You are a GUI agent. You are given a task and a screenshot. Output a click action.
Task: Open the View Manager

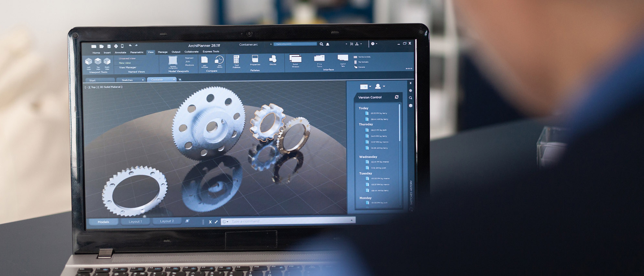(x=128, y=67)
